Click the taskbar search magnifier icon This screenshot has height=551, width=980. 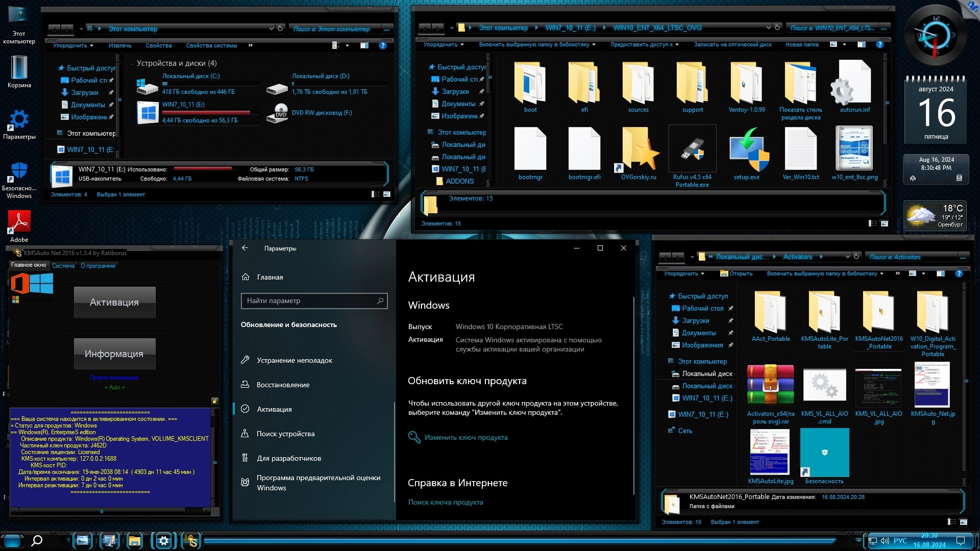tap(37, 541)
